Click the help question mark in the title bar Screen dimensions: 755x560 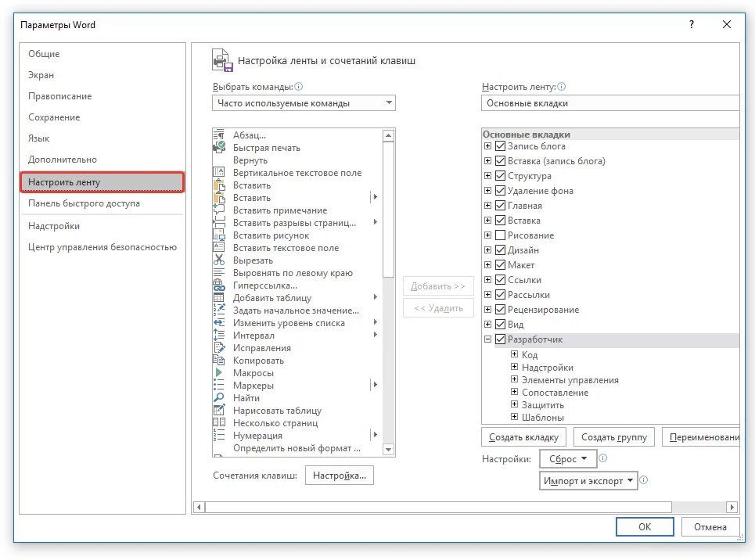click(x=692, y=24)
